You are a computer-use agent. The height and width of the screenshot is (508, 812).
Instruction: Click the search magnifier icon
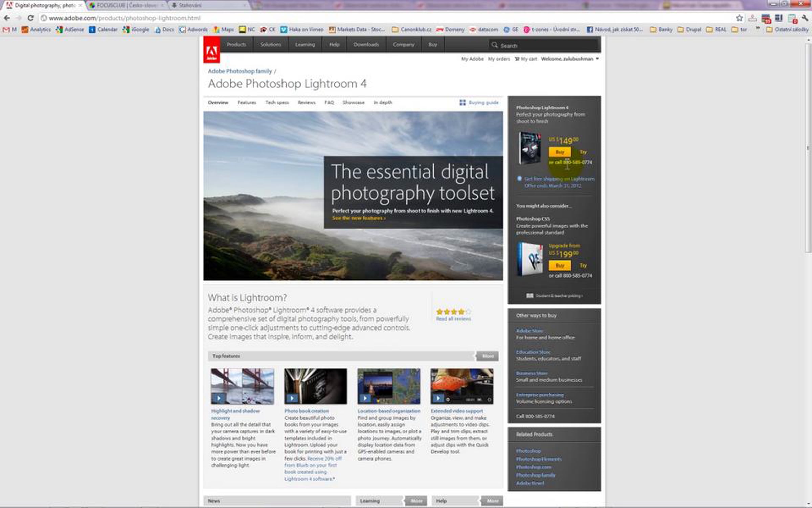coord(494,45)
